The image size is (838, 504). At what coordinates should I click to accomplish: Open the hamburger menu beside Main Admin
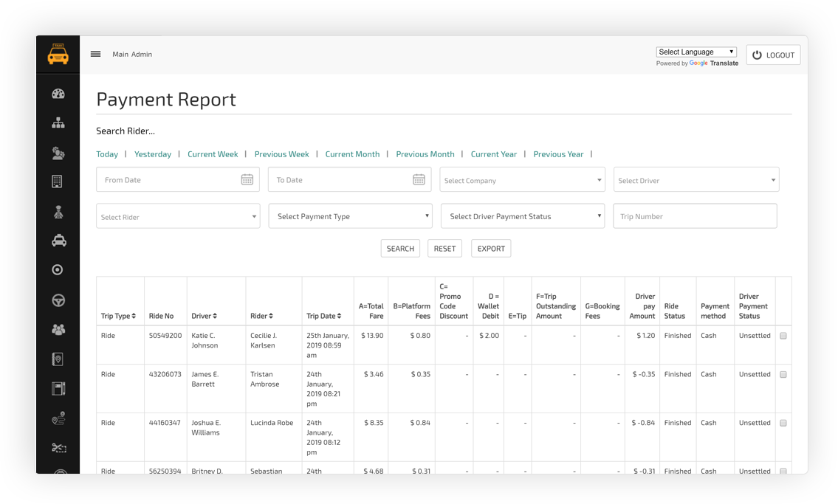[x=95, y=53]
